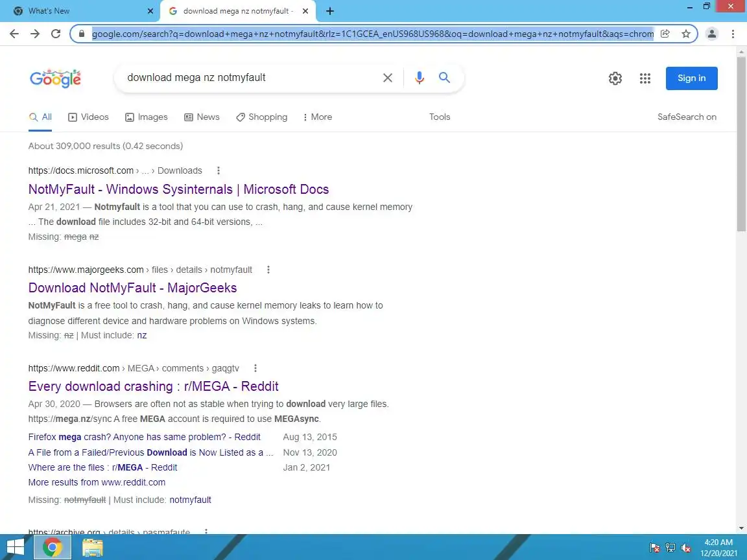This screenshot has height=560, width=747.
Task: Open File Explorer from taskbar
Action: pyautogui.click(x=93, y=548)
